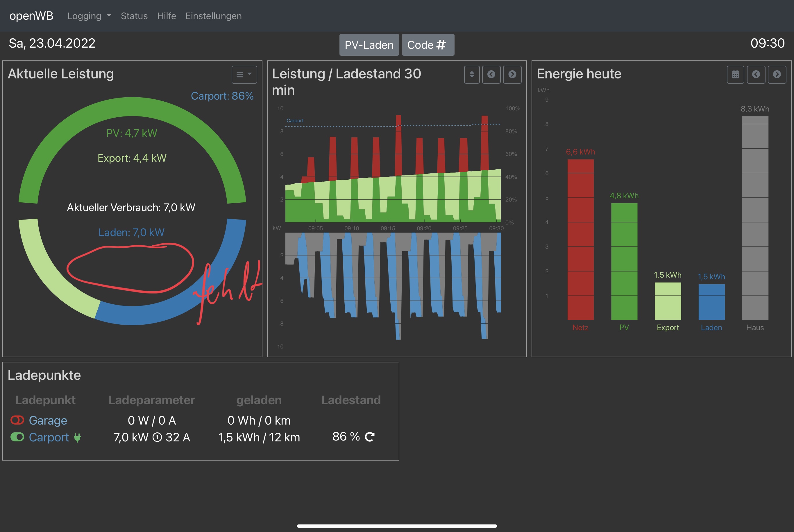This screenshot has height=532, width=794.
Task: Shift power graph backward with left arrow
Action: click(x=491, y=74)
